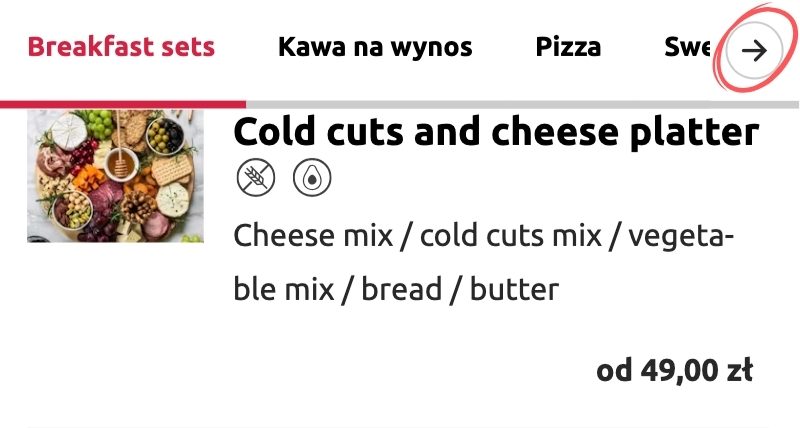Click the avocado dietary icon
Screen dimensions: 800x428
(312, 179)
